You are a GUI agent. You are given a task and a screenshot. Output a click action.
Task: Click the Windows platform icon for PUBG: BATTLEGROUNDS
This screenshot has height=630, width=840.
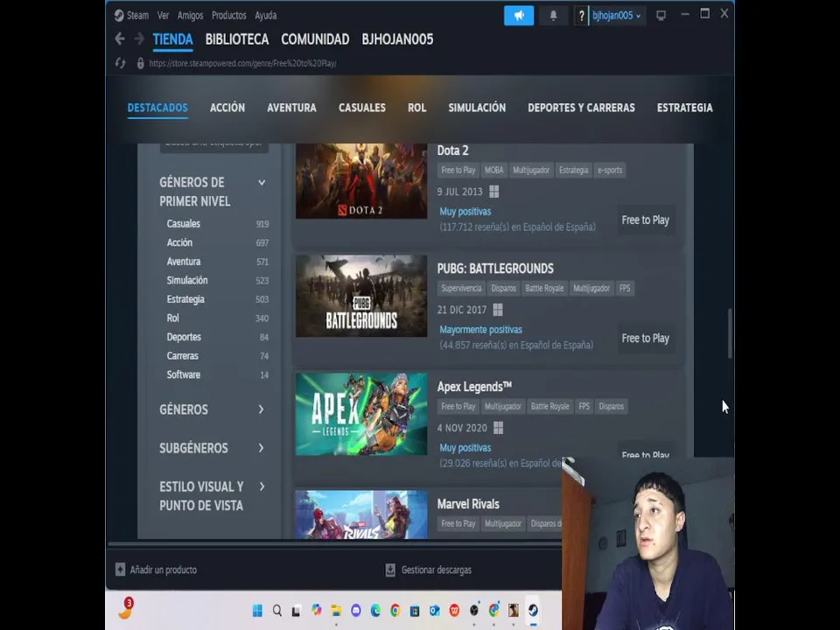pos(498,310)
